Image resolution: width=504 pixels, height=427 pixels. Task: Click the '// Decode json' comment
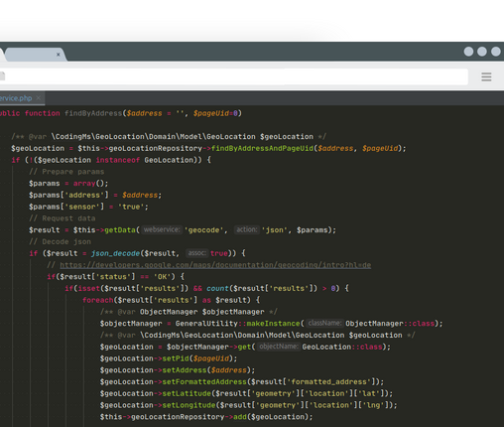60,242
